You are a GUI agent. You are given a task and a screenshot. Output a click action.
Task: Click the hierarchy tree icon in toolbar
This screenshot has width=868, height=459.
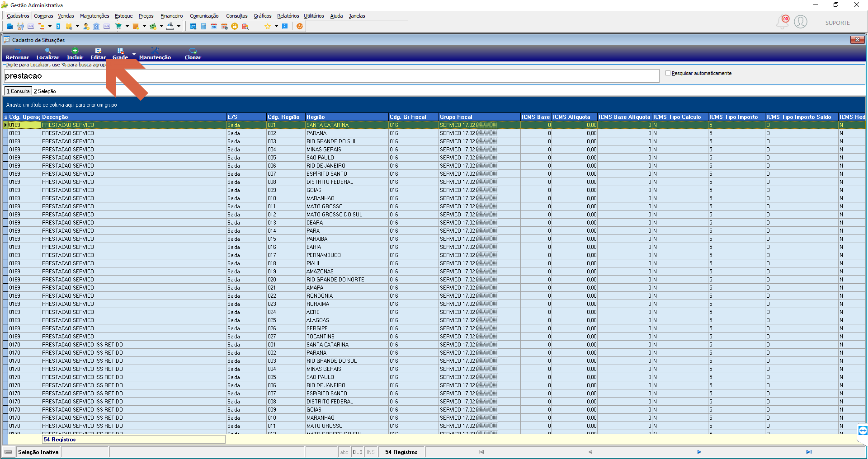(41, 26)
